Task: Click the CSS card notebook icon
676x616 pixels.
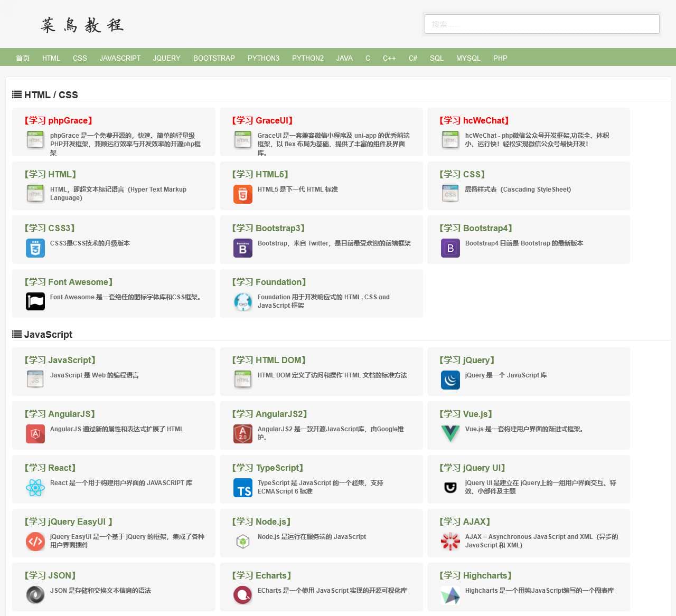Action: coord(450,194)
